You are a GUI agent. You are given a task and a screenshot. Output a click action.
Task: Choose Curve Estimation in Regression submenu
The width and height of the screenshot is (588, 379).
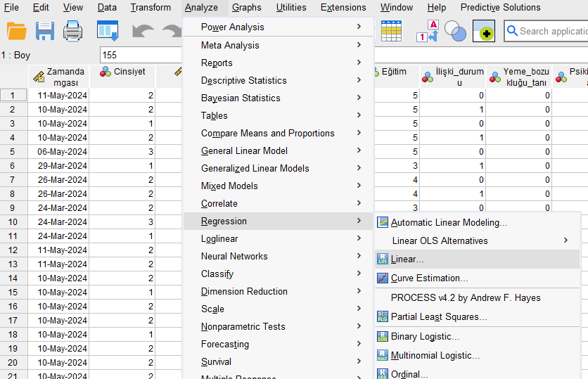429,278
